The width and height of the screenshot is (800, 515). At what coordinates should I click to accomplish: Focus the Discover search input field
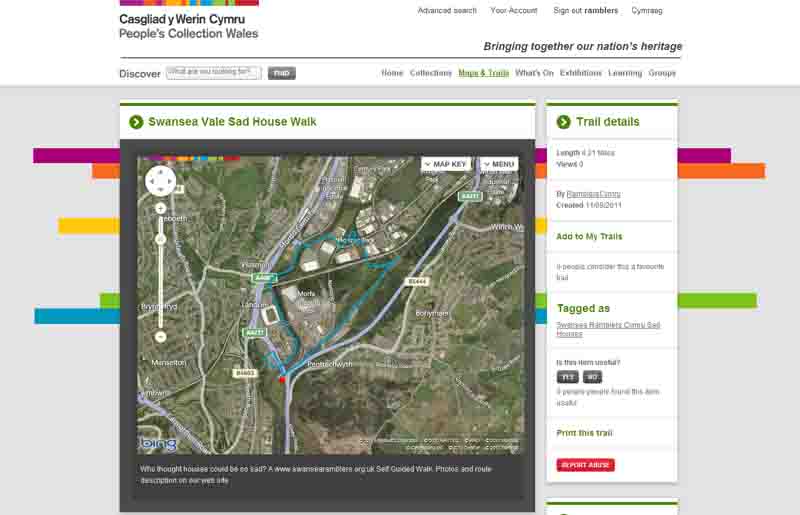(213, 73)
